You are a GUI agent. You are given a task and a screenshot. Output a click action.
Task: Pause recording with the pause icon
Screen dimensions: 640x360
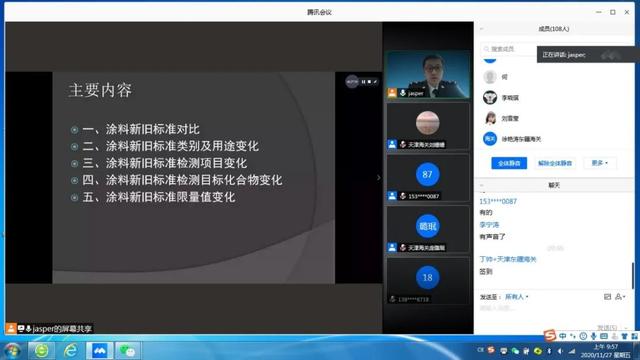pos(363,82)
